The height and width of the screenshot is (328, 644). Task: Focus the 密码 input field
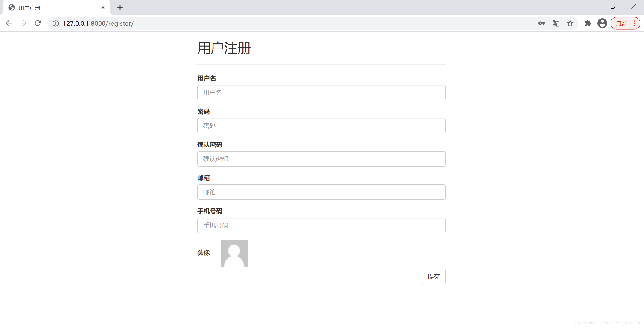click(x=321, y=126)
